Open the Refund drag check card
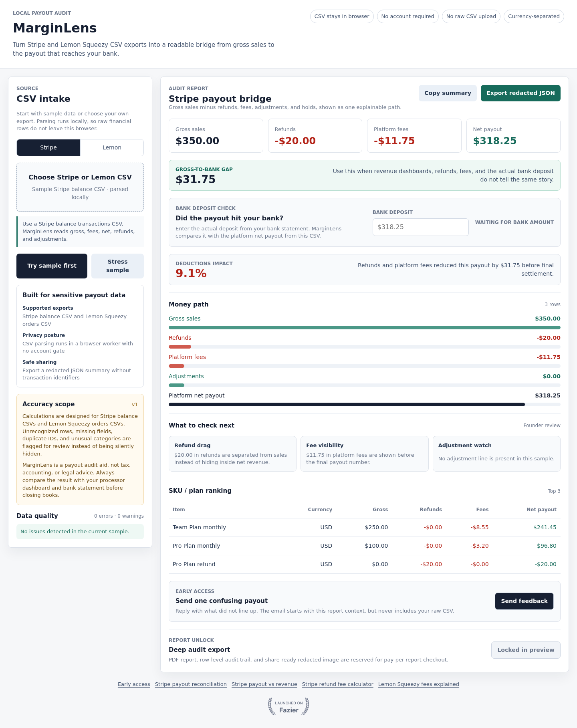577x728 pixels. 232,454
